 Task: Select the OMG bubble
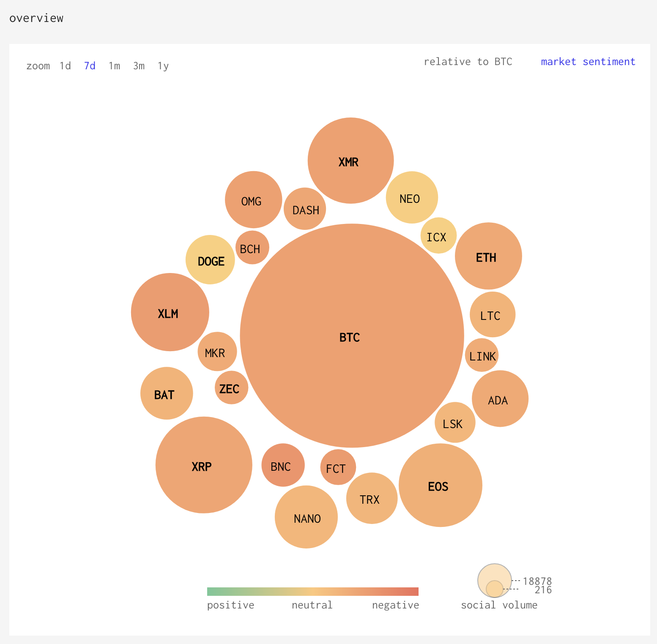[x=254, y=199]
